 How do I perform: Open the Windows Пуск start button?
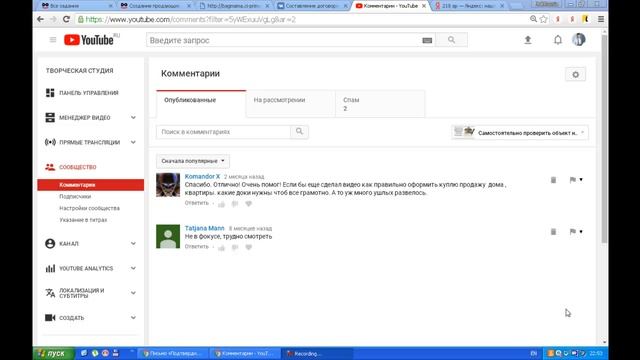click(54, 353)
